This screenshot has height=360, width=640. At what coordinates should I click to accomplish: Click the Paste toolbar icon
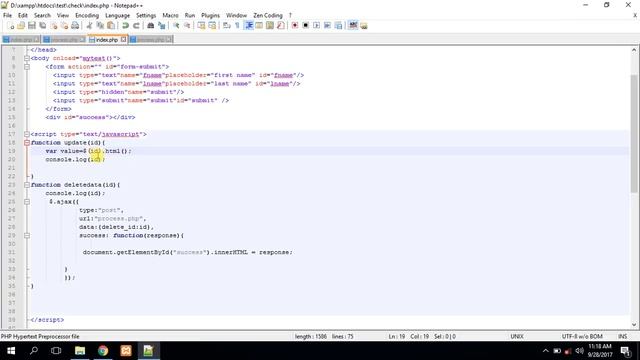(x=111, y=26)
